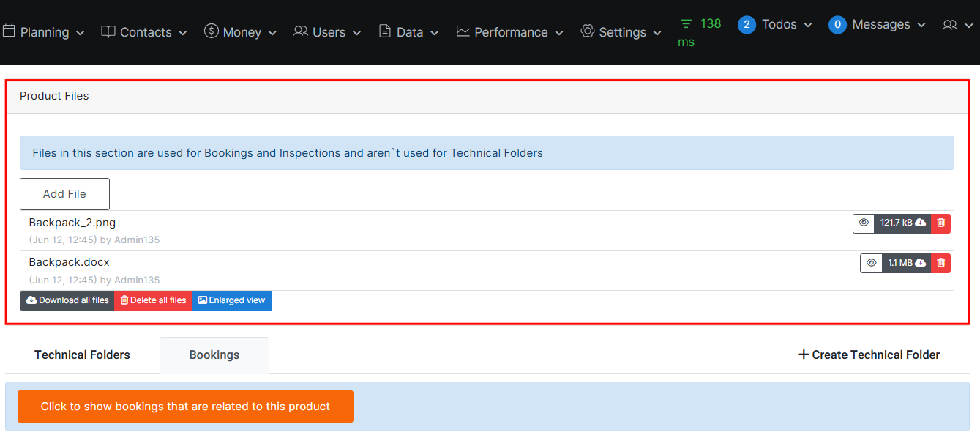
Task: Click the 138 ms filter indicator
Action: point(699,32)
